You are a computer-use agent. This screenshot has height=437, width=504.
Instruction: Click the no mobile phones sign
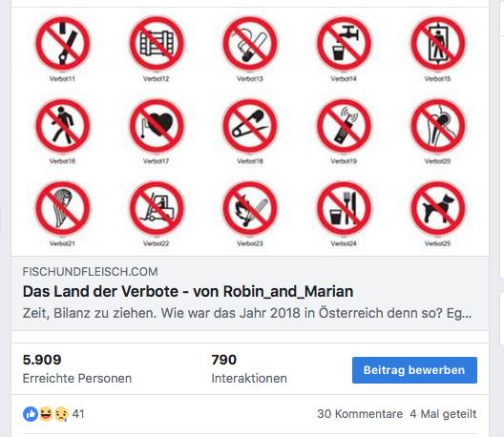pos(344,126)
